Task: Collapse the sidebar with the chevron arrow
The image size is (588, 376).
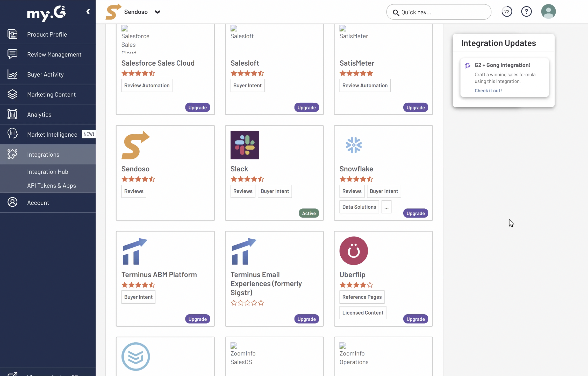Action: pyautogui.click(x=88, y=12)
